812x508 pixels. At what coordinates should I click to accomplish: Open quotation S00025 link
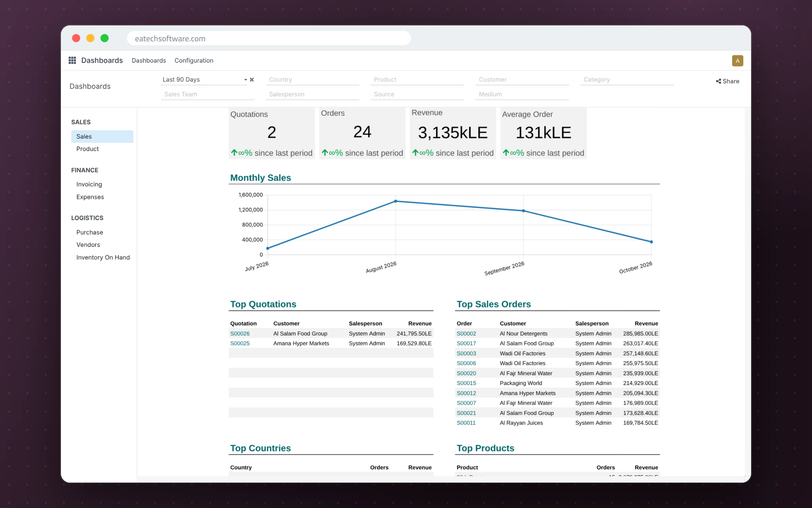pos(240,343)
